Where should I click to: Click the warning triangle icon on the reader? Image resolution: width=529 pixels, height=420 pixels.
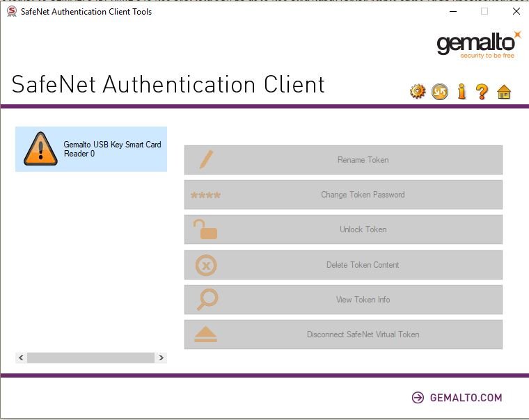[x=40, y=149]
